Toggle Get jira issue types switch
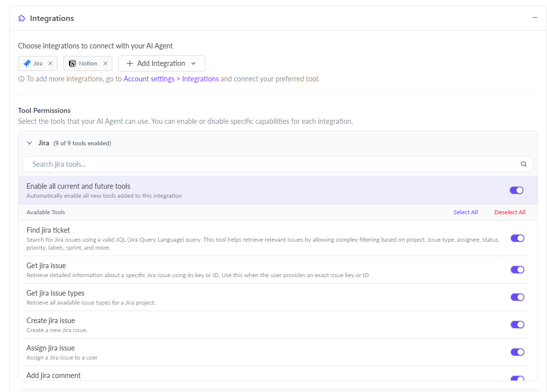 [x=517, y=297]
